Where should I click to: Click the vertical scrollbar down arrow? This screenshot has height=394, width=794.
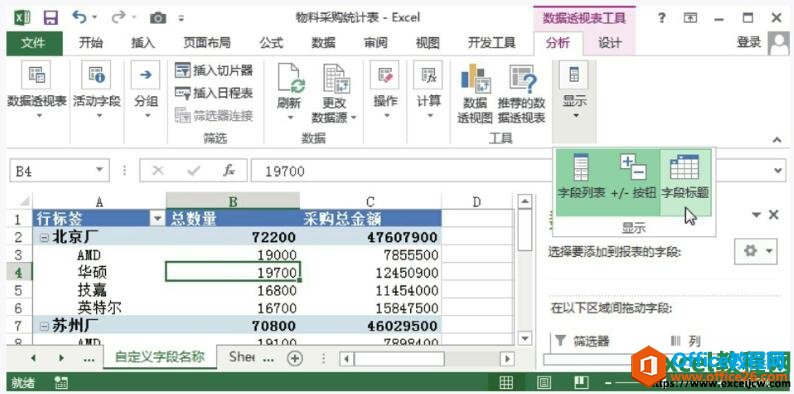pyautogui.click(x=525, y=338)
